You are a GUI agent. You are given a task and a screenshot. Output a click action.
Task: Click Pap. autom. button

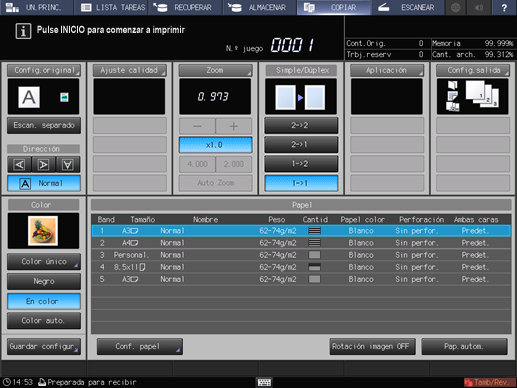(x=464, y=346)
